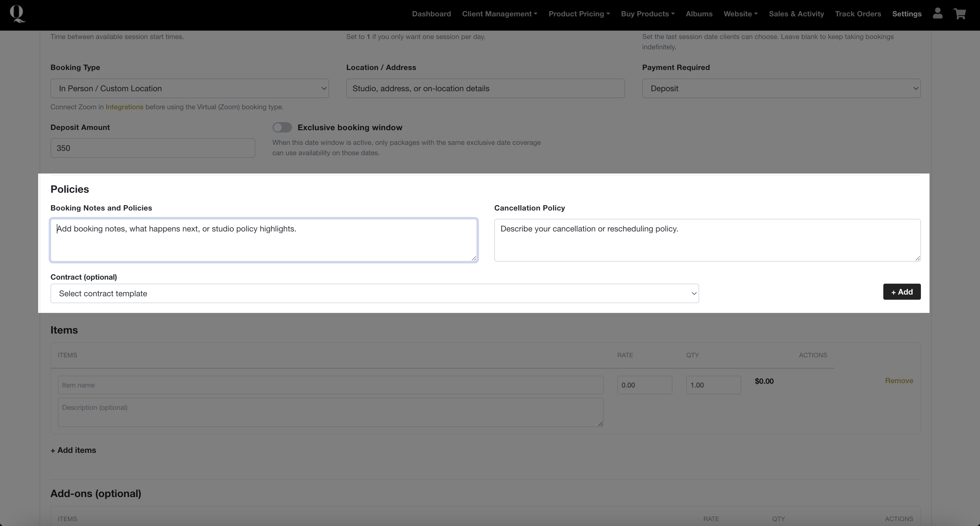The height and width of the screenshot is (526, 980).
Task: Open Settings in the top navigation
Action: [907, 14]
